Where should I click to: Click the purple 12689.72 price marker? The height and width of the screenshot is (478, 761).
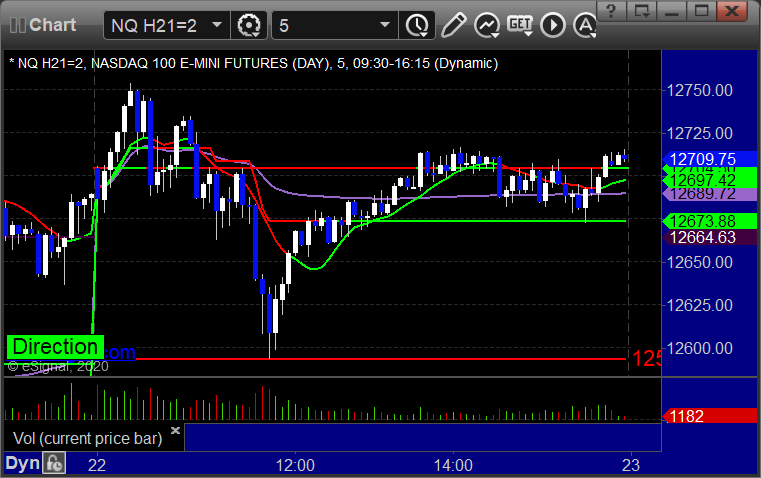pyautogui.click(x=710, y=194)
